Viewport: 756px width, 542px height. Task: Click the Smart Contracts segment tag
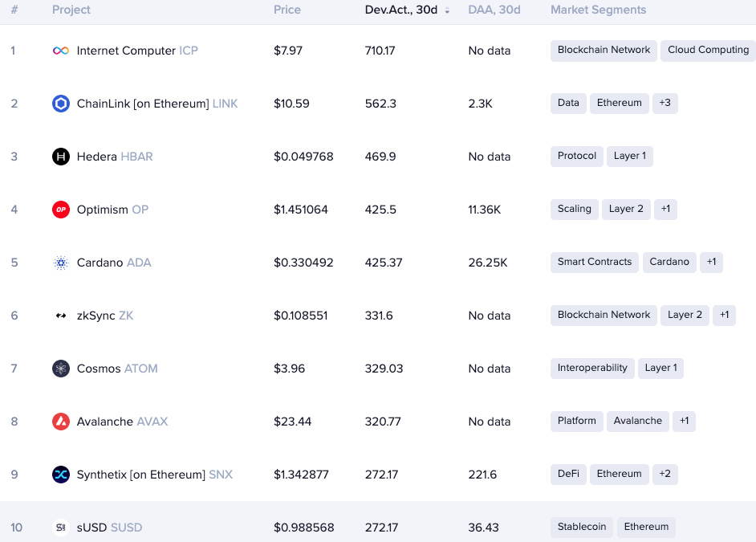595,263
